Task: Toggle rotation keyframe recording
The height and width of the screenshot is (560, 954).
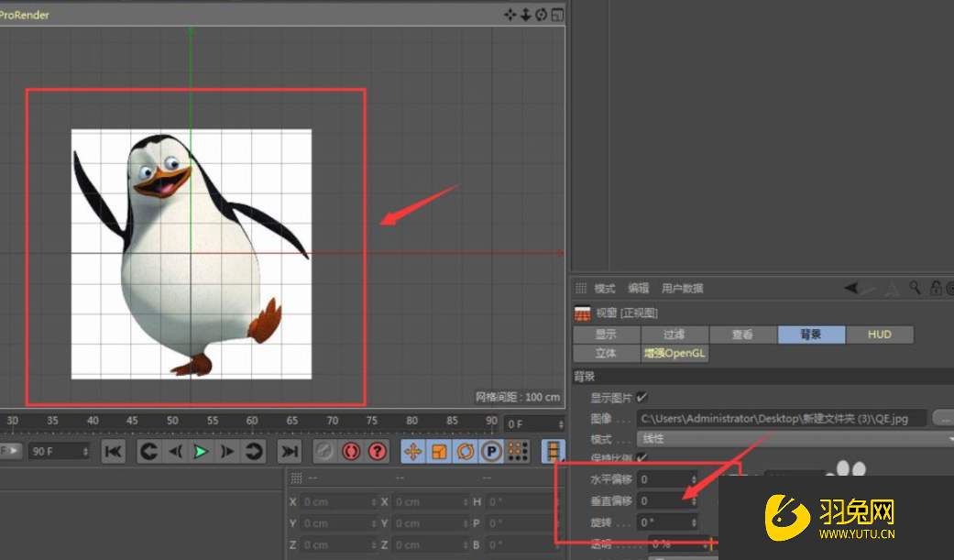Action: (x=466, y=451)
